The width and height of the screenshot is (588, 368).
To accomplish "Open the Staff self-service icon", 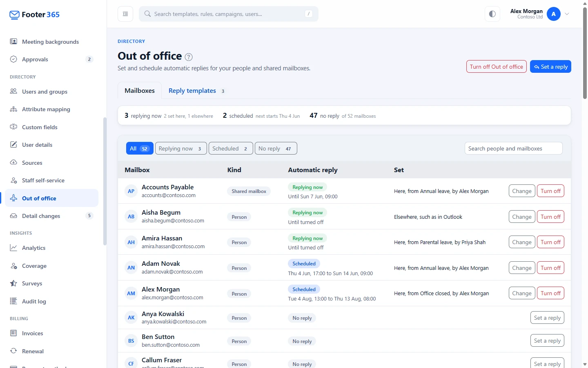I will [13, 180].
